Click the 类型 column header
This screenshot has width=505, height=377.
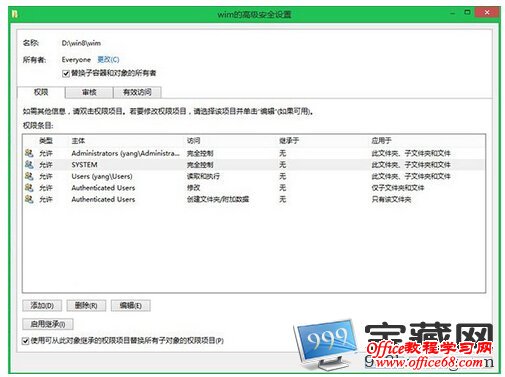pyautogui.click(x=46, y=141)
